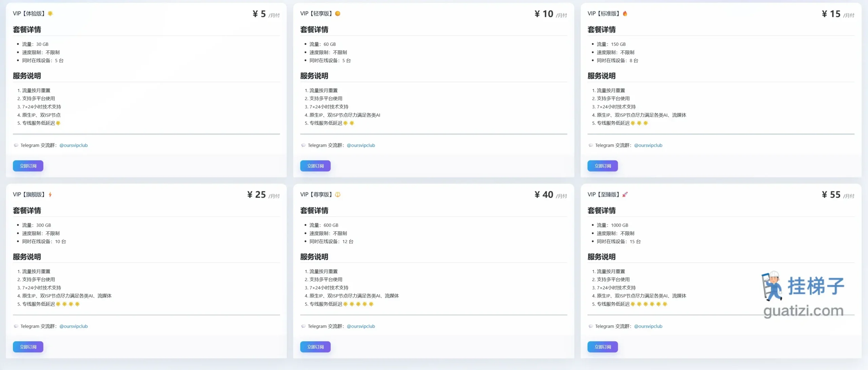Open @oursvipclub link in 标准版 card
This screenshot has width=868, height=370.
point(648,145)
